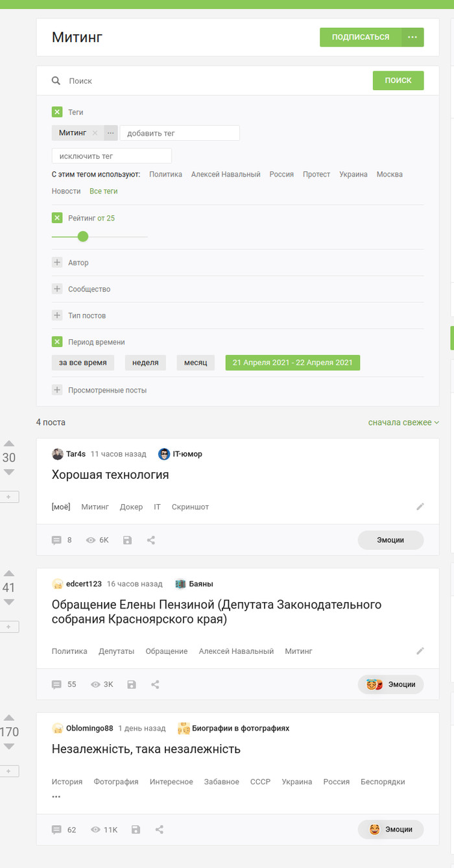The height and width of the screenshot is (868, 454).
Task: Disable the Теги filter checkbox
Action: tap(57, 112)
